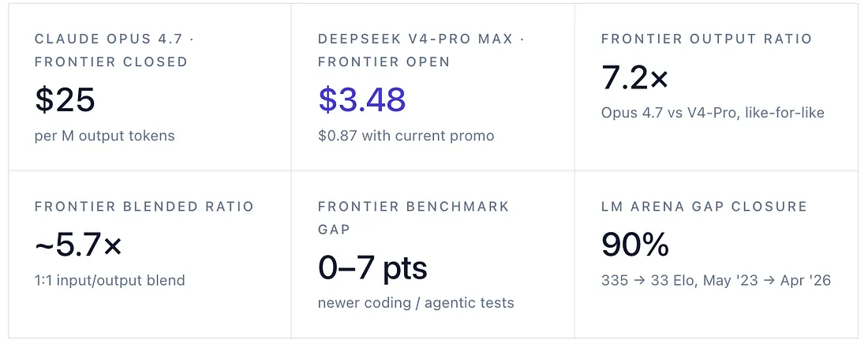
Task: Click the Frontier Closed subtitle text
Action: point(111,62)
